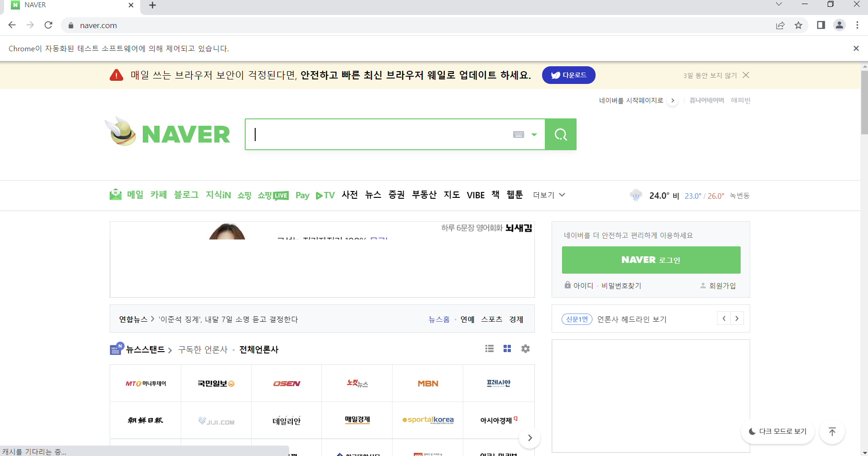
Task: Click the 녹번동 weather location
Action: tap(740, 196)
